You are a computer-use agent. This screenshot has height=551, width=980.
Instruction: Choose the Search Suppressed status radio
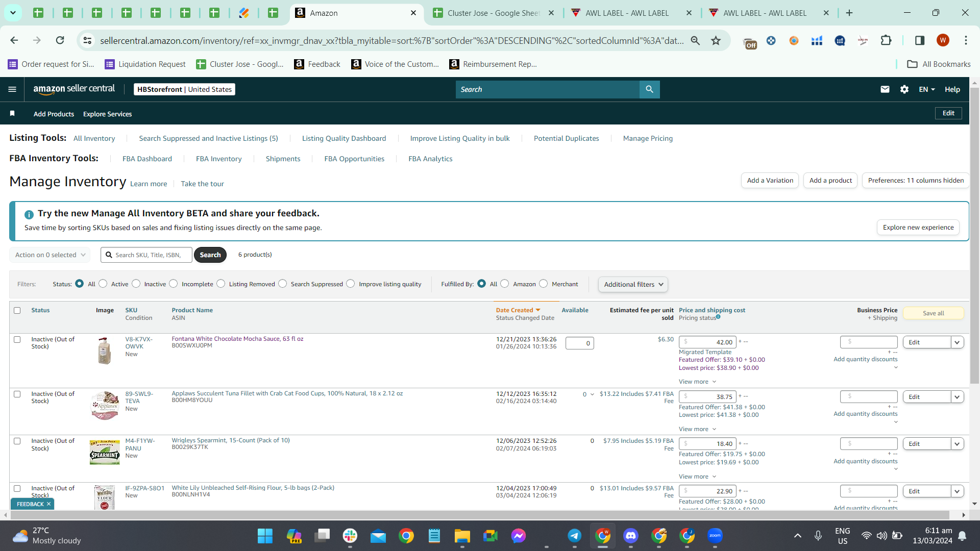pyautogui.click(x=283, y=284)
